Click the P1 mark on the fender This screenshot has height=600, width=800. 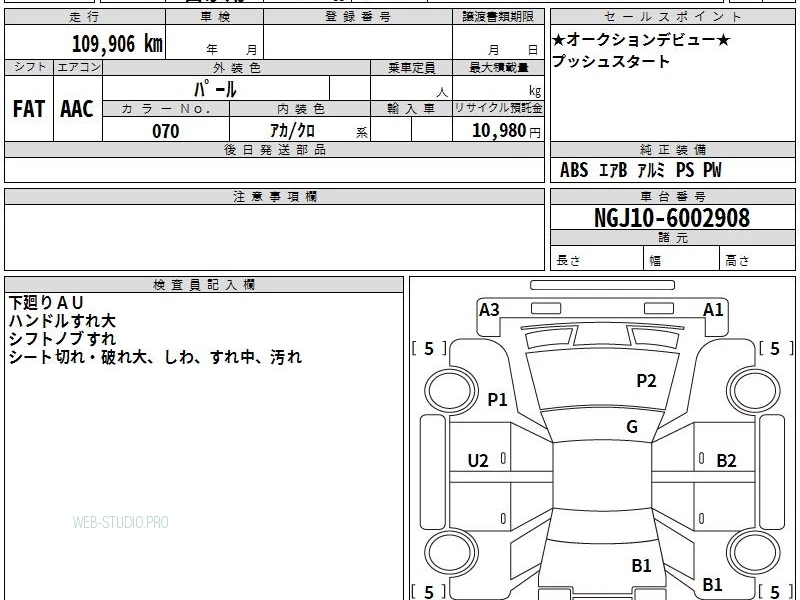[x=497, y=399]
